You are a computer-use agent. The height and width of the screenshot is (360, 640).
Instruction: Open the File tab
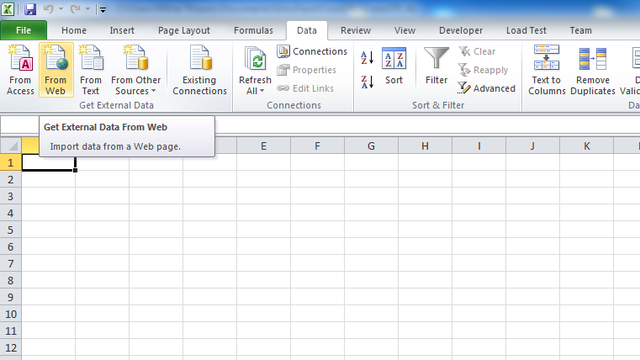coord(24,31)
